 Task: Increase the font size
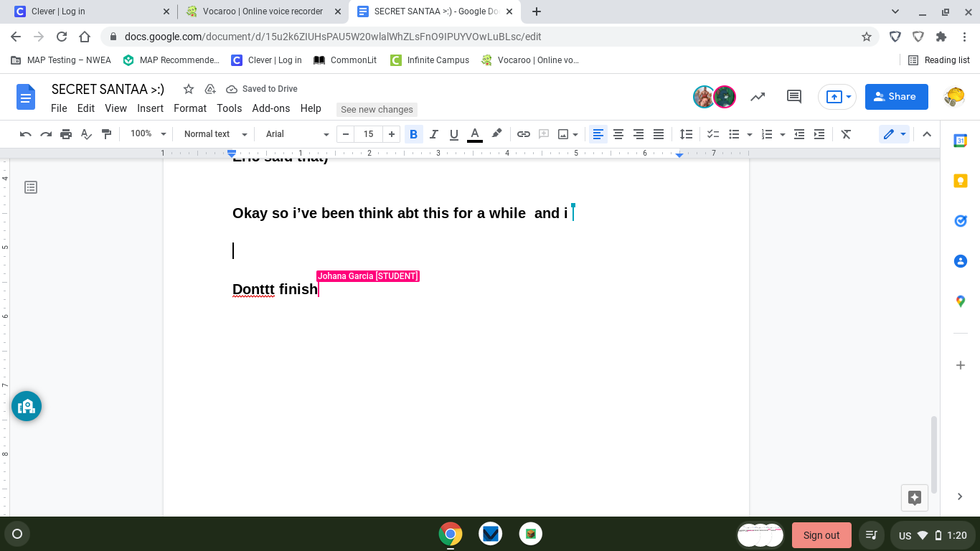(x=392, y=134)
